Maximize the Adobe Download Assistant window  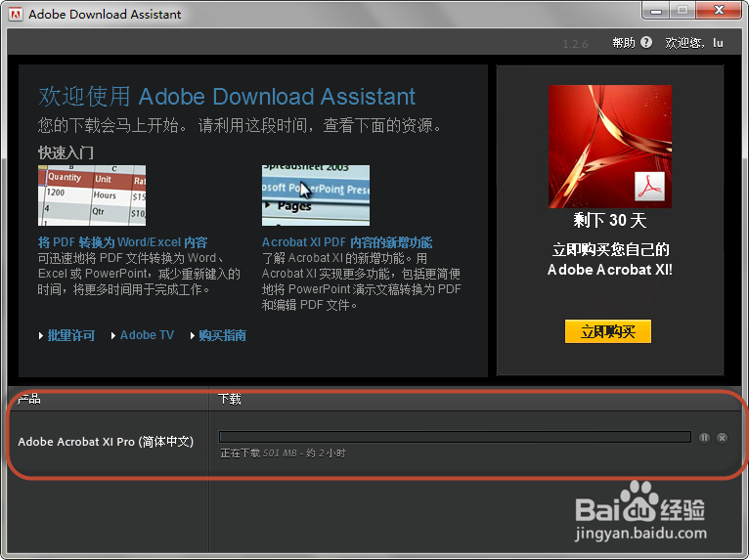coord(683,10)
